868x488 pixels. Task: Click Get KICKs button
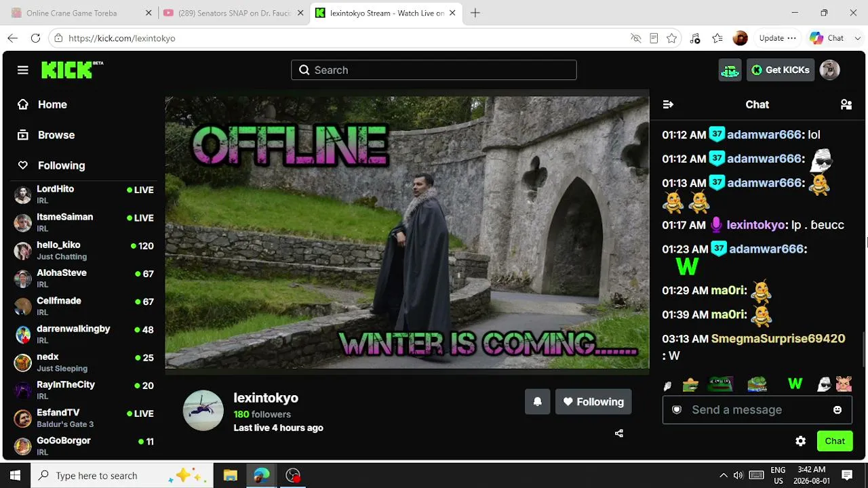tap(781, 70)
